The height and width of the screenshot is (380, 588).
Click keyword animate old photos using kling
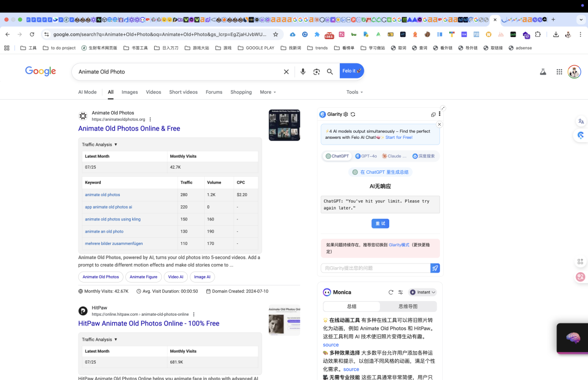tap(113, 219)
